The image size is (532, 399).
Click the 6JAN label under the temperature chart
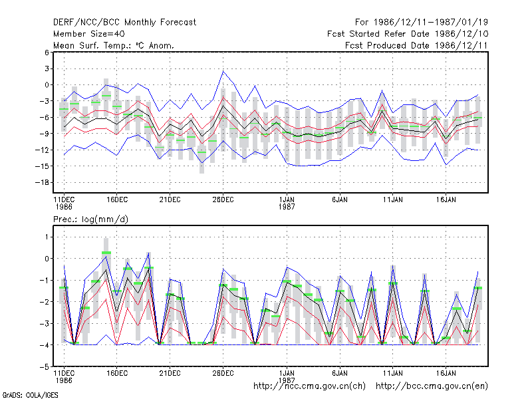coord(340,199)
